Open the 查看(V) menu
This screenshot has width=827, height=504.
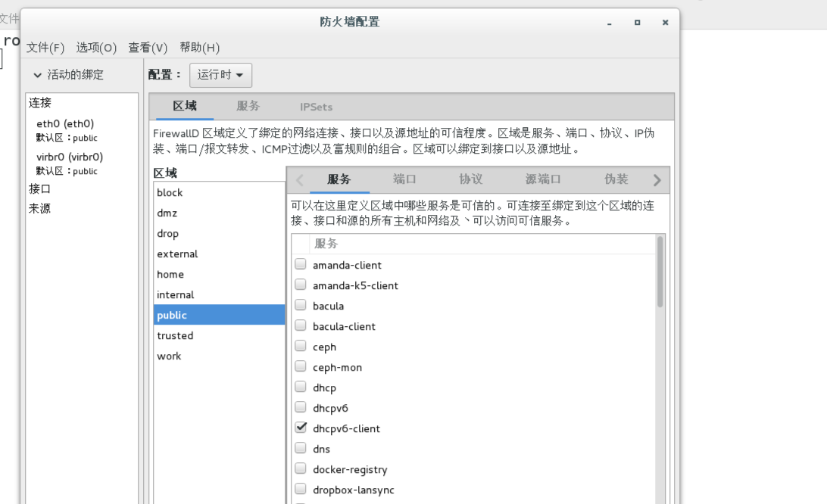pyautogui.click(x=148, y=48)
